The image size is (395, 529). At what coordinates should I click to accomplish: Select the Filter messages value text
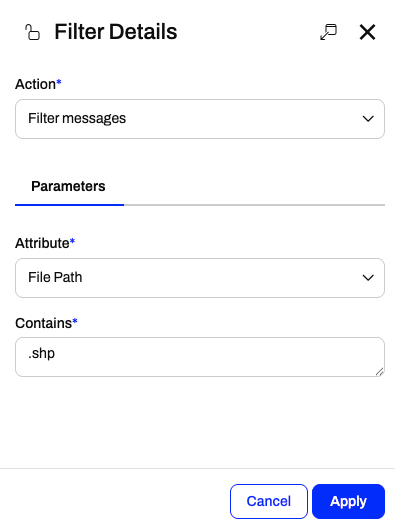click(x=77, y=118)
